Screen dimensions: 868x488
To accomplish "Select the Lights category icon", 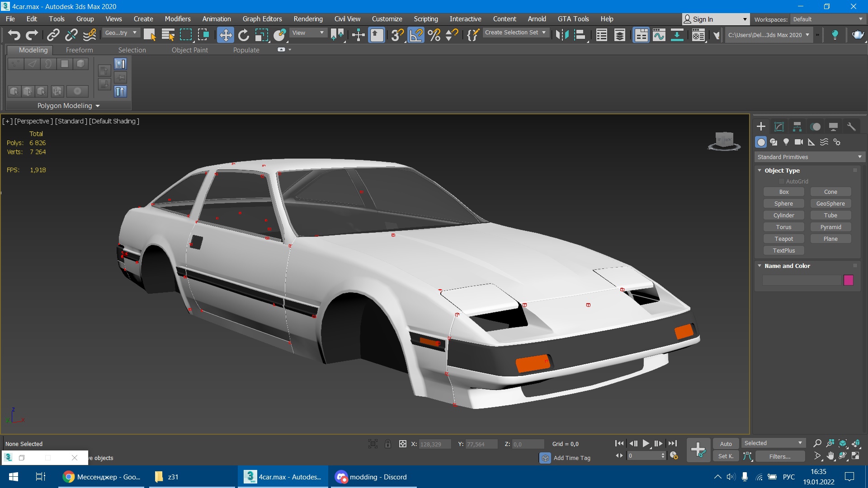I will (x=786, y=142).
